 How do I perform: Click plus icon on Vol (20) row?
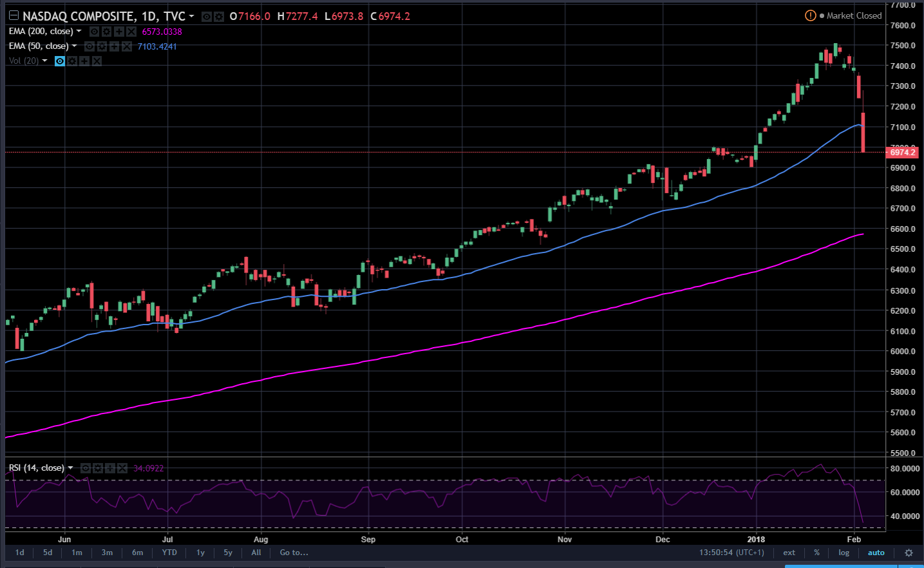[x=84, y=61]
